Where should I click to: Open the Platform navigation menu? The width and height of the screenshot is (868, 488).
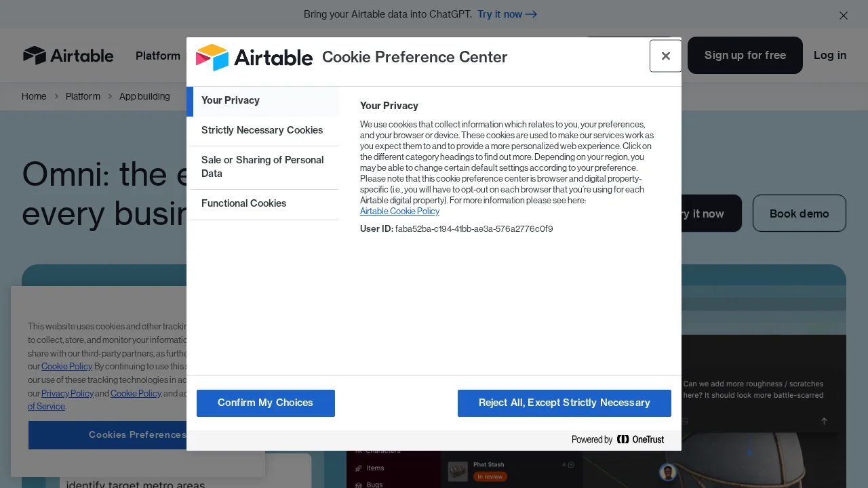(158, 56)
